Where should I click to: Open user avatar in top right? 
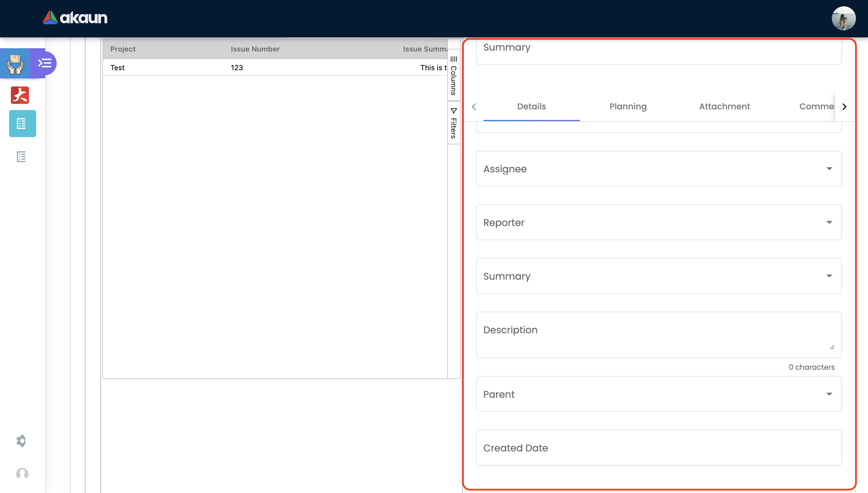tap(843, 18)
